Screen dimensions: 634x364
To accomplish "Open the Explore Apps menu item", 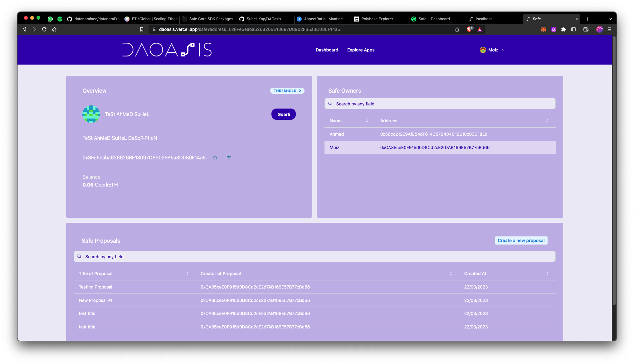I will (x=361, y=50).
